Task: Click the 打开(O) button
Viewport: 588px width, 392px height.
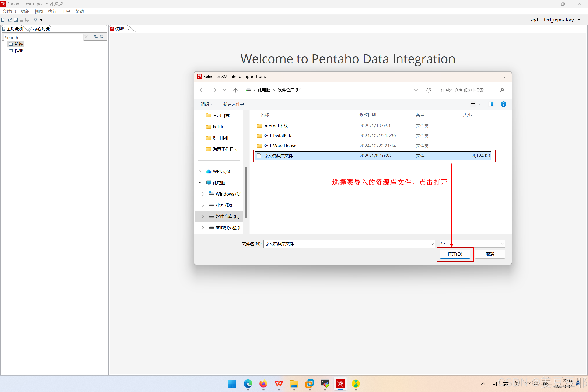Action: 455,254
